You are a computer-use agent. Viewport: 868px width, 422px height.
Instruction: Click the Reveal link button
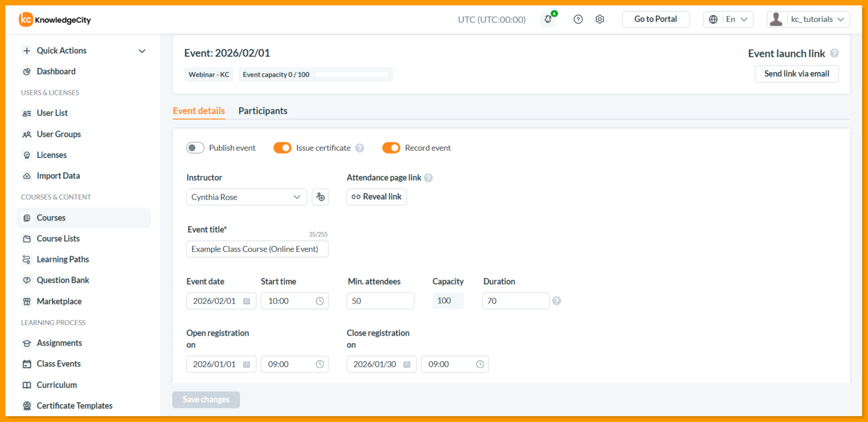tap(377, 197)
